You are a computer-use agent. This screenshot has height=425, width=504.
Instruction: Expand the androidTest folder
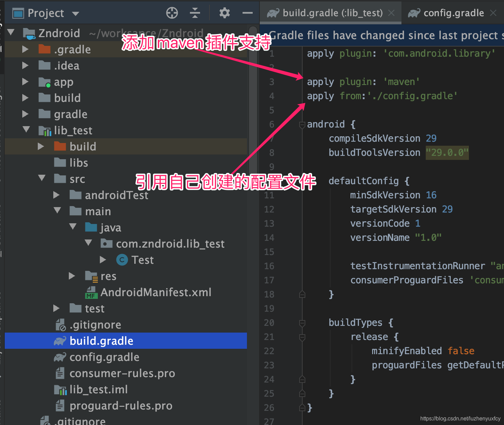click(x=56, y=195)
